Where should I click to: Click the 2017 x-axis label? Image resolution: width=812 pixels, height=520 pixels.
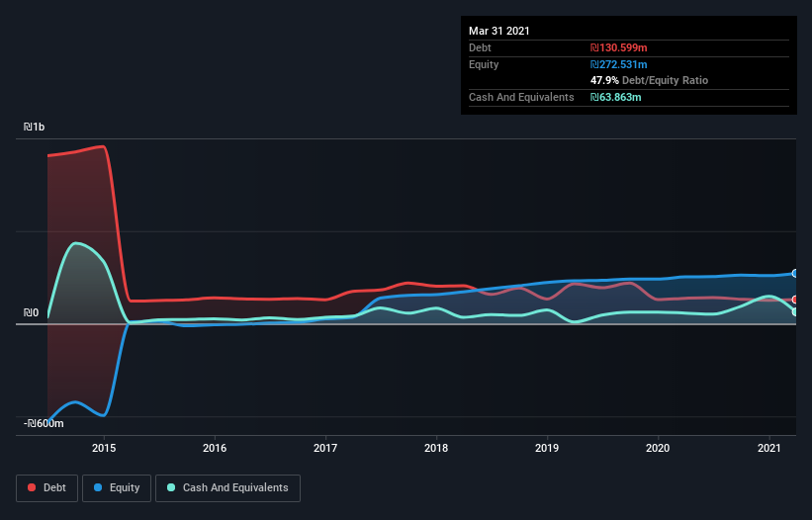point(325,448)
